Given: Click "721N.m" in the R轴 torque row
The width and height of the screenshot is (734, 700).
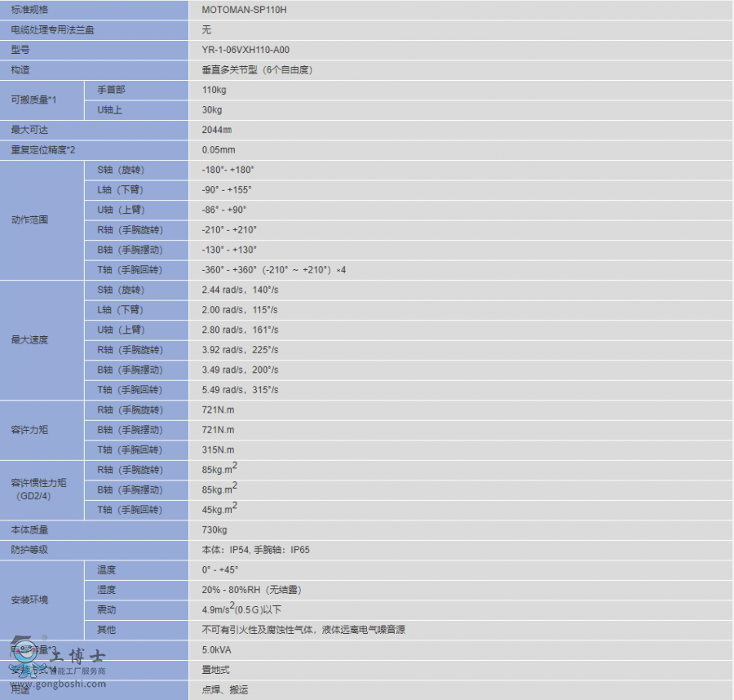Looking at the screenshot, I should click(x=218, y=410).
